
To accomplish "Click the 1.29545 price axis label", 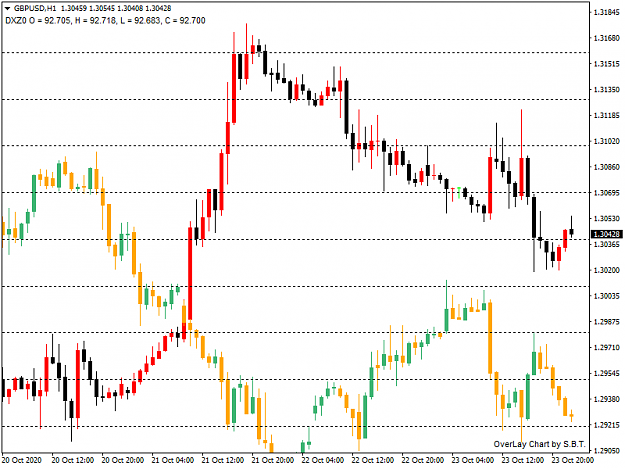I will point(607,373).
